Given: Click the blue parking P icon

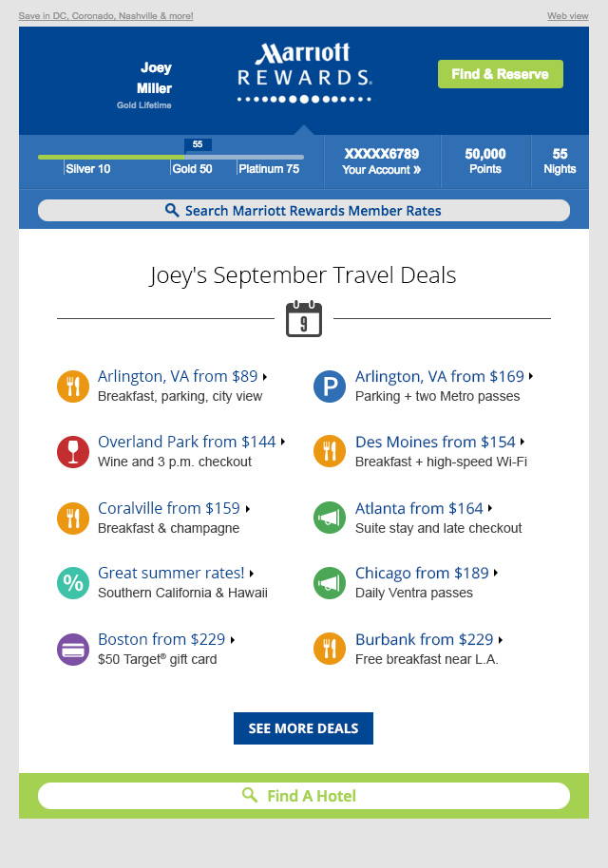Looking at the screenshot, I should tap(330, 387).
